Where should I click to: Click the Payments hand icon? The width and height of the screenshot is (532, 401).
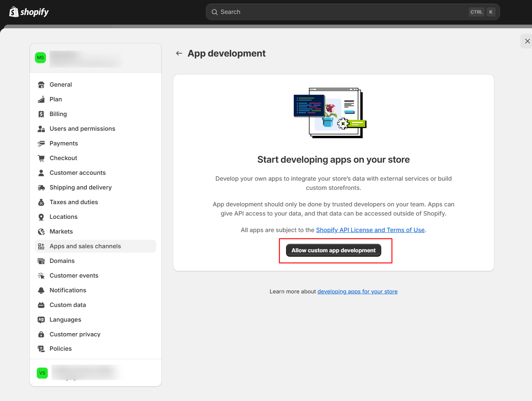[41, 143]
